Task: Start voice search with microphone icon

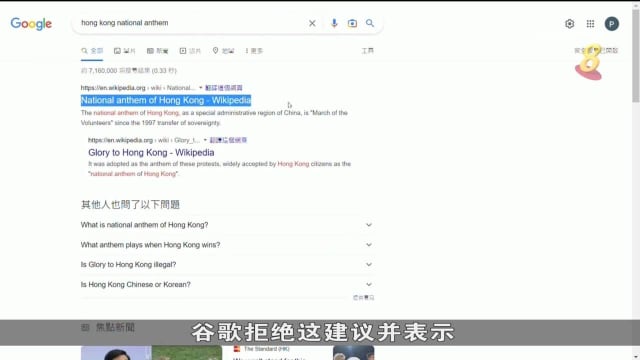Action: [334, 23]
